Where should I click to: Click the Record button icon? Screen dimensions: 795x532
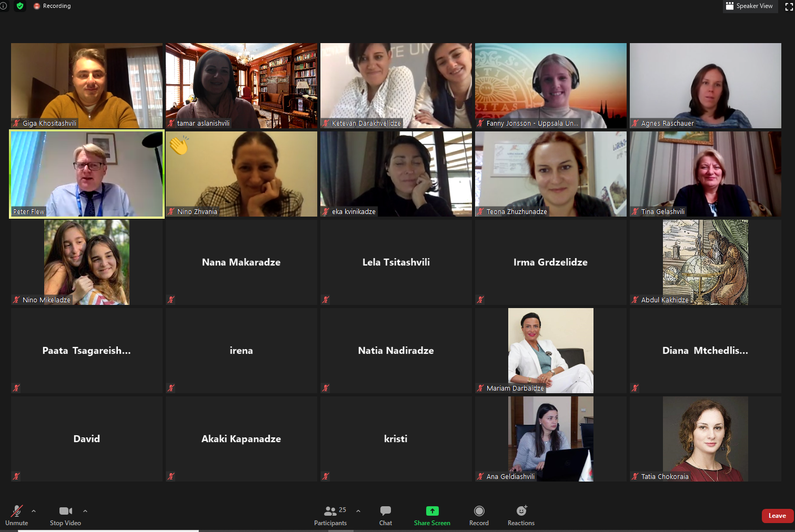tap(479, 511)
